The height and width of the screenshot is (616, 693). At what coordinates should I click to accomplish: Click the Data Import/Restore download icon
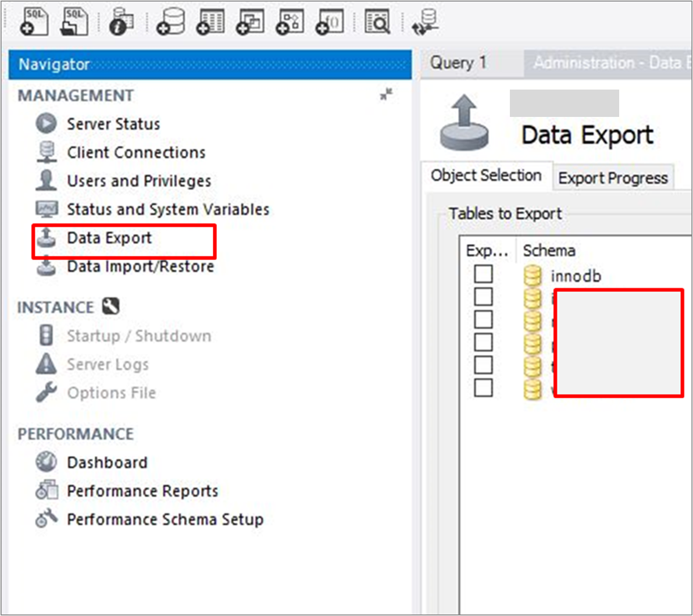click(x=47, y=266)
